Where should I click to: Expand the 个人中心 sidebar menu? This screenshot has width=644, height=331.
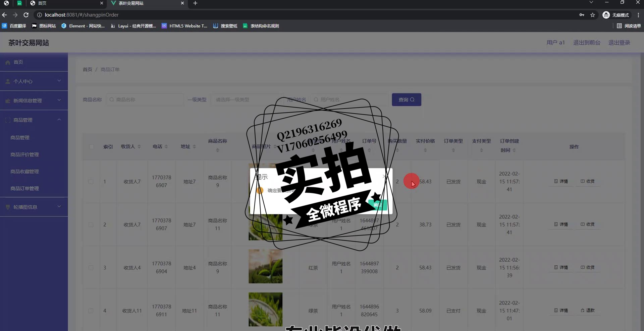[34, 81]
